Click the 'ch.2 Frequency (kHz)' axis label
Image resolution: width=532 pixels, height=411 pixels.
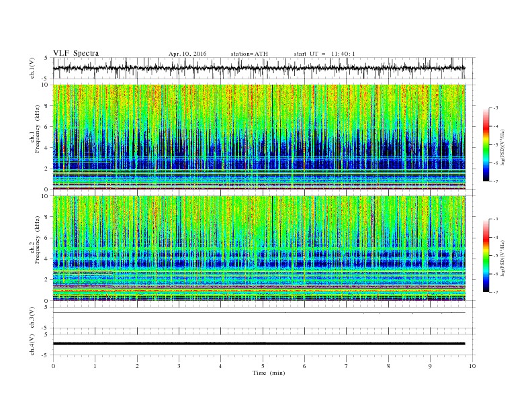point(35,239)
